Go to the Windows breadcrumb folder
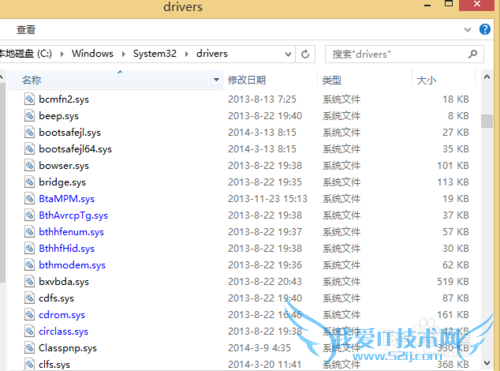500x371 pixels. [93, 54]
